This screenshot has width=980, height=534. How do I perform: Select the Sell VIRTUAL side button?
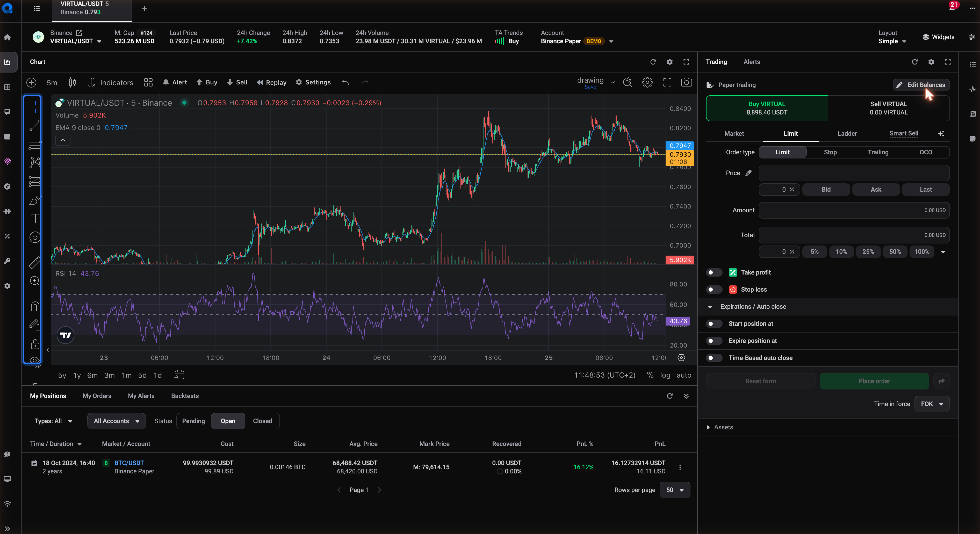(889, 108)
